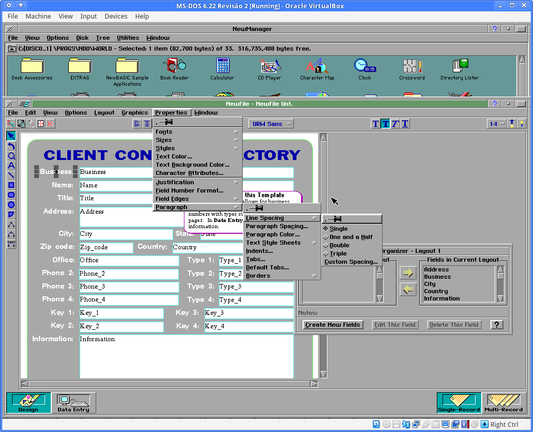Open Calculator in NewManager window

click(x=222, y=69)
